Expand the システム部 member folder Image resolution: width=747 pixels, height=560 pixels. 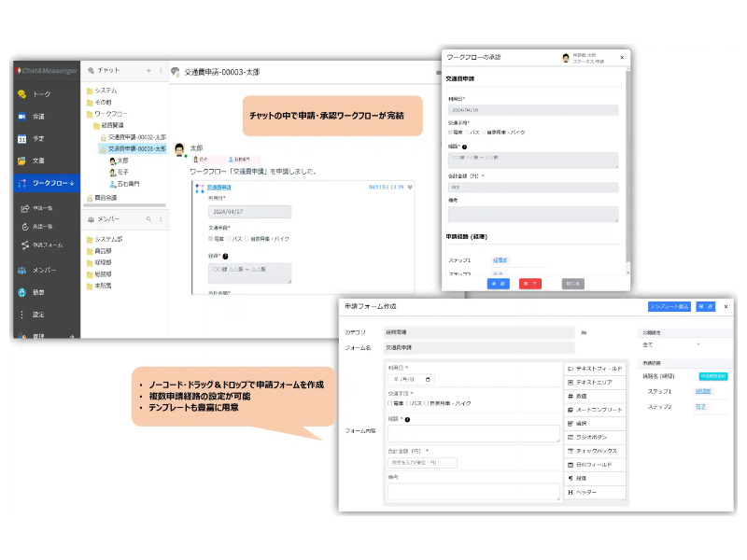[x=105, y=240]
